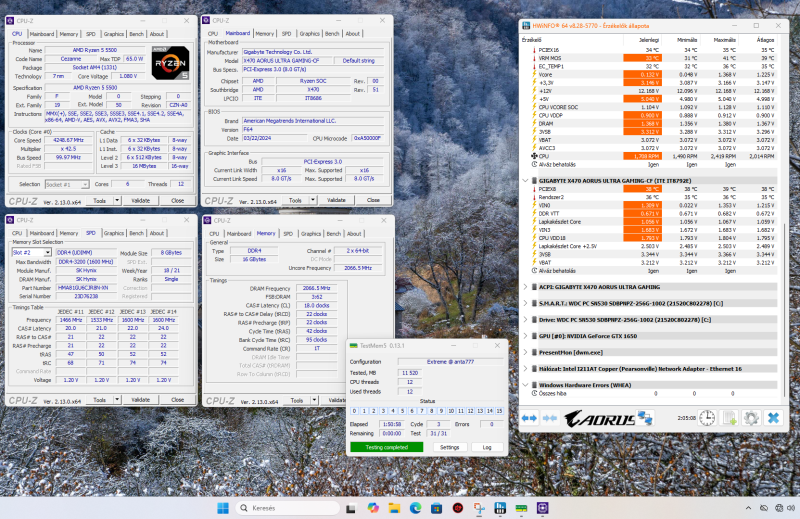800x519 pixels.
Task: Click Close button in CPU-Z Mainboard window
Action: (x=373, y=200)
